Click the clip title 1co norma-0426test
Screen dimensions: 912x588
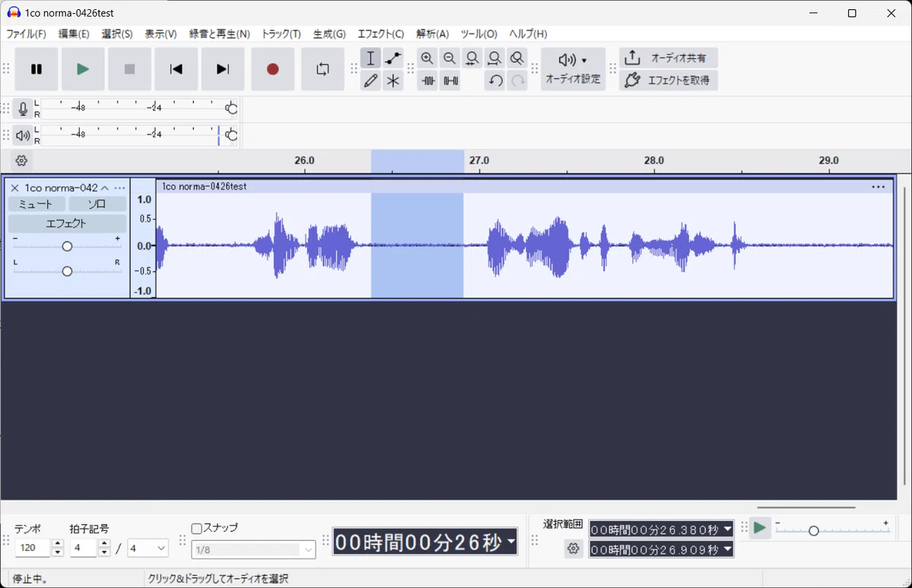[204, 186]
